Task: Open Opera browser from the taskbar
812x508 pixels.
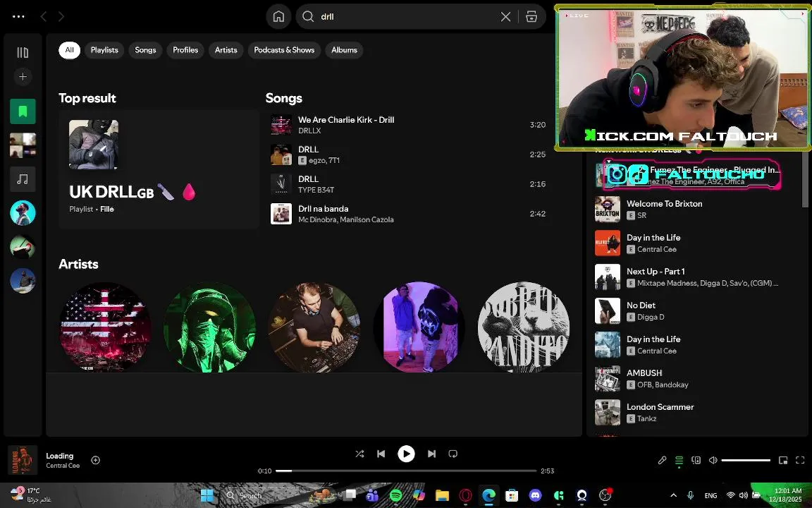Action: 465,495
